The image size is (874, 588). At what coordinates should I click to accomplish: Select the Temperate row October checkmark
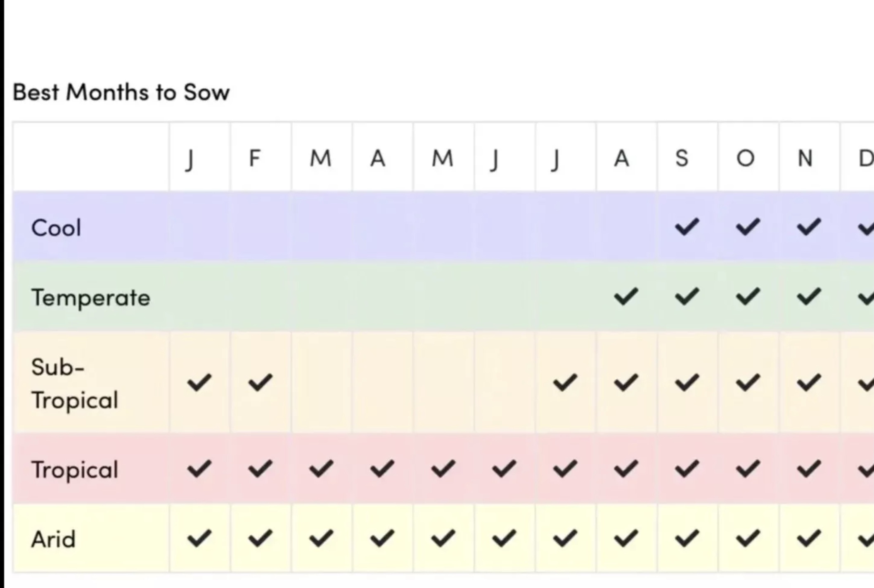[748, 296]
